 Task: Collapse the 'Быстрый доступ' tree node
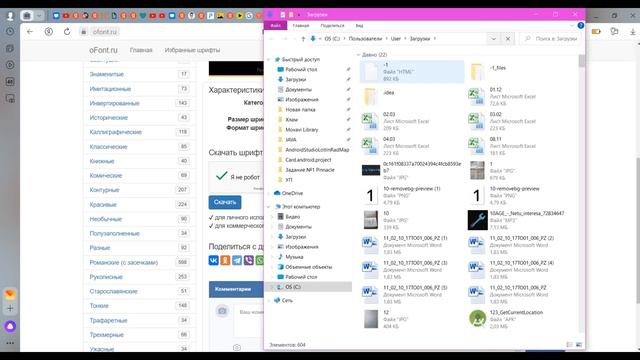point(269,60)
